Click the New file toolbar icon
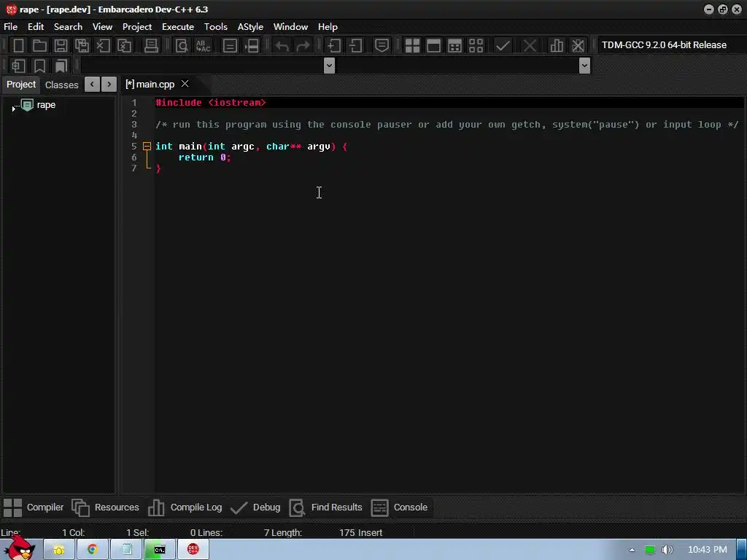The width and height of the screenshot is (747, 560). pyautogui.click(x=18, y=46)
